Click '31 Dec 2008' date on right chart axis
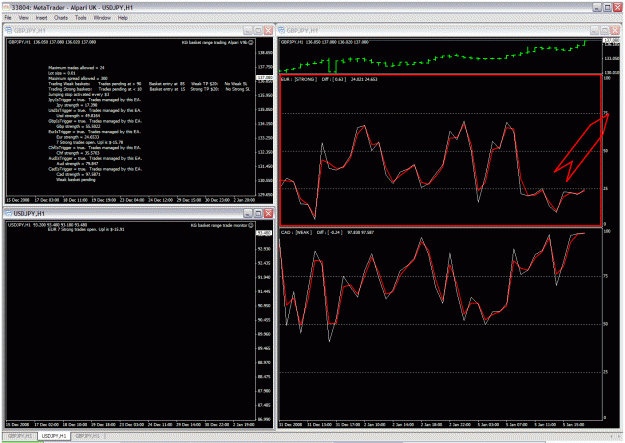Screen dimensions: 625x443 coord(291,425)
